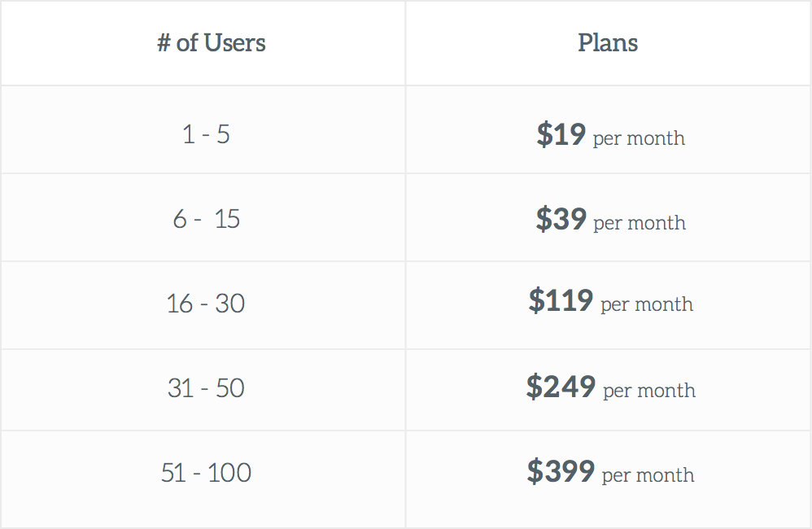
Task: Select the $39 price amount
Action: click(561, 219)
